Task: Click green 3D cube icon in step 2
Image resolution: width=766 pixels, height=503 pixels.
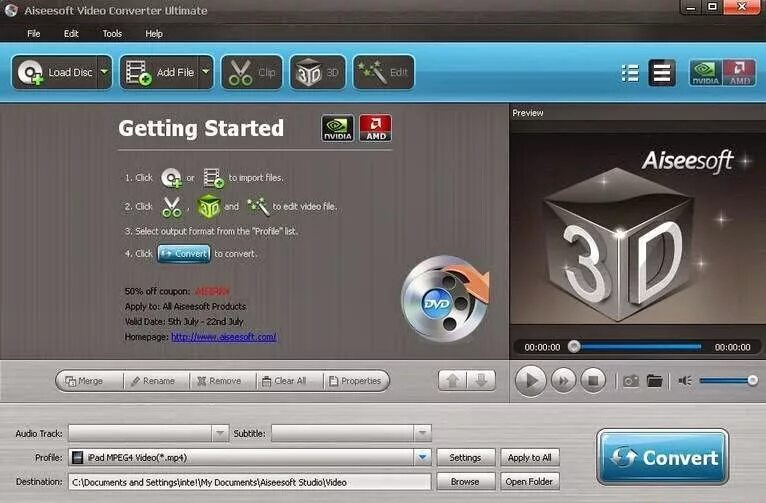Action: [209, 207]
